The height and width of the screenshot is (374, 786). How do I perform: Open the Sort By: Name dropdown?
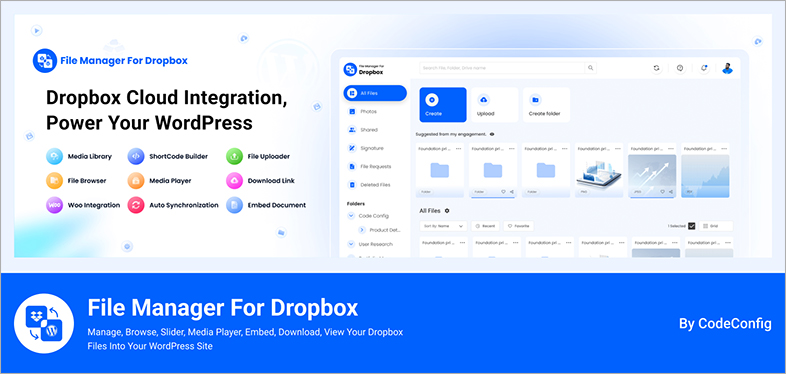pyautogui.click(x=443, y=226)
